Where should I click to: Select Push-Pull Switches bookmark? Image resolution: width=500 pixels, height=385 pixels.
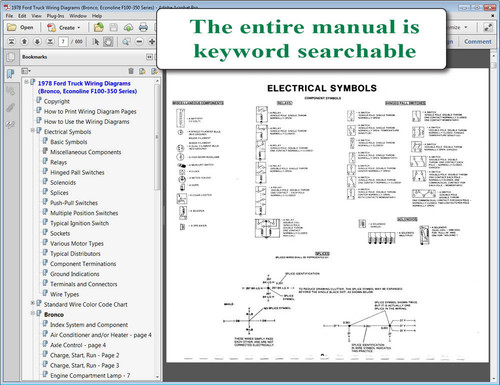pyautogui.click(x=74, y=203)
